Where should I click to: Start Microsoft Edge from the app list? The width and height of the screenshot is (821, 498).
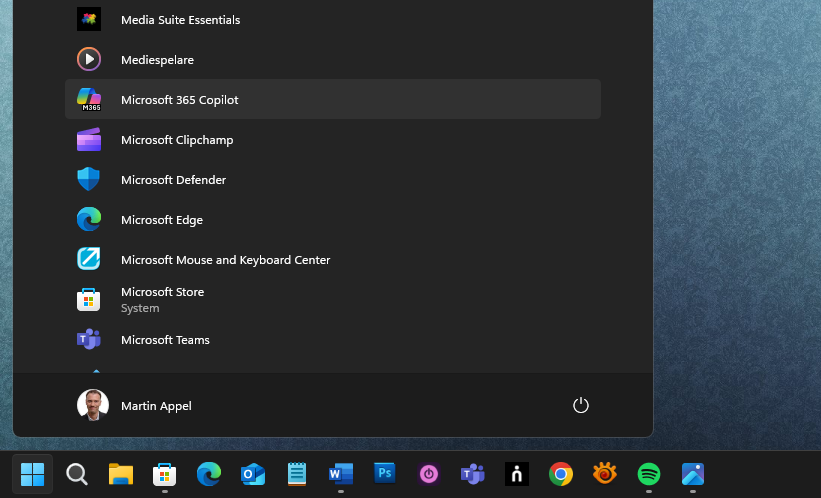pyautogui.click(x=161, y=220)
